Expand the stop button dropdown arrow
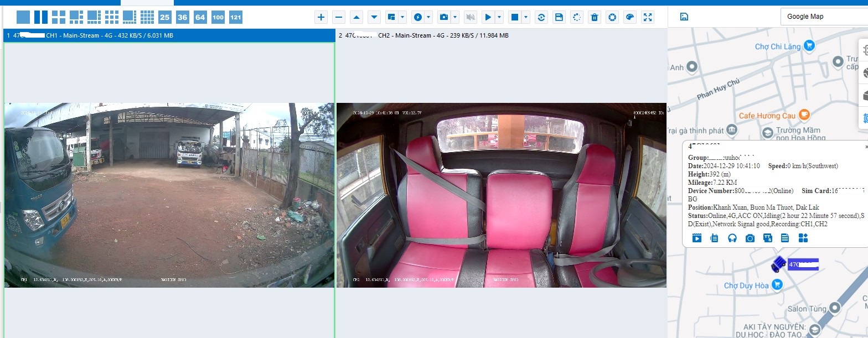 click(x=526, y=17)
